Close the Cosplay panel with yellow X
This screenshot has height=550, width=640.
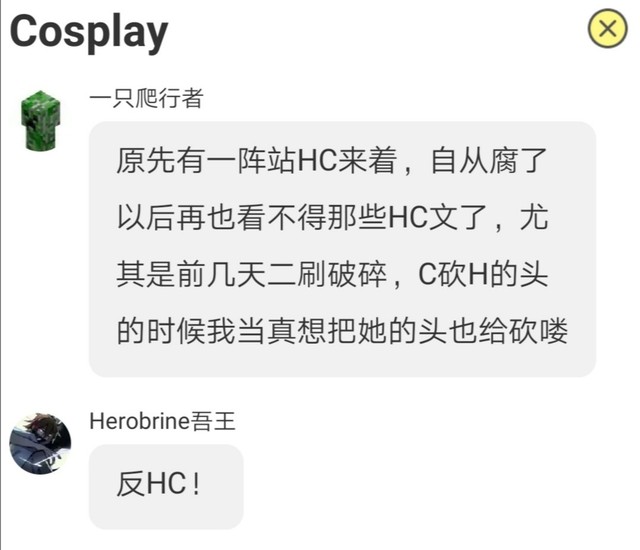point(607,29)
